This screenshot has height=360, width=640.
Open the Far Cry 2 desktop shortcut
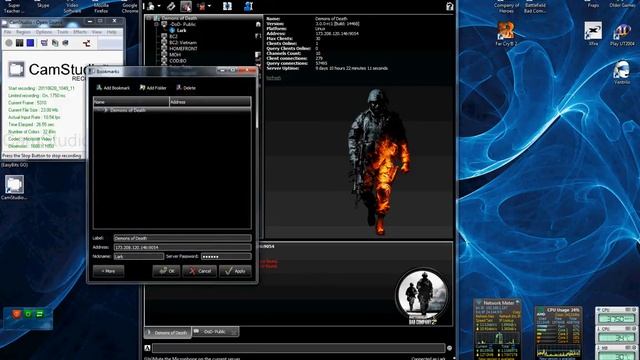[506, 33]
